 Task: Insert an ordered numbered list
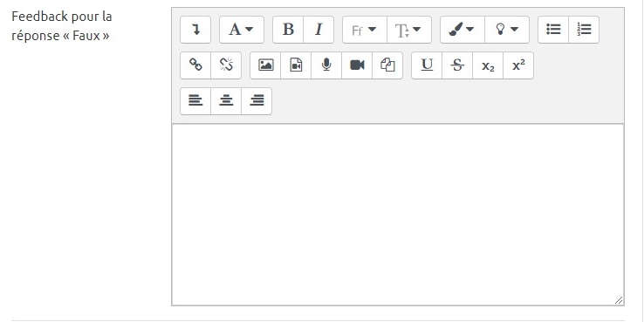tap(584, 30)
